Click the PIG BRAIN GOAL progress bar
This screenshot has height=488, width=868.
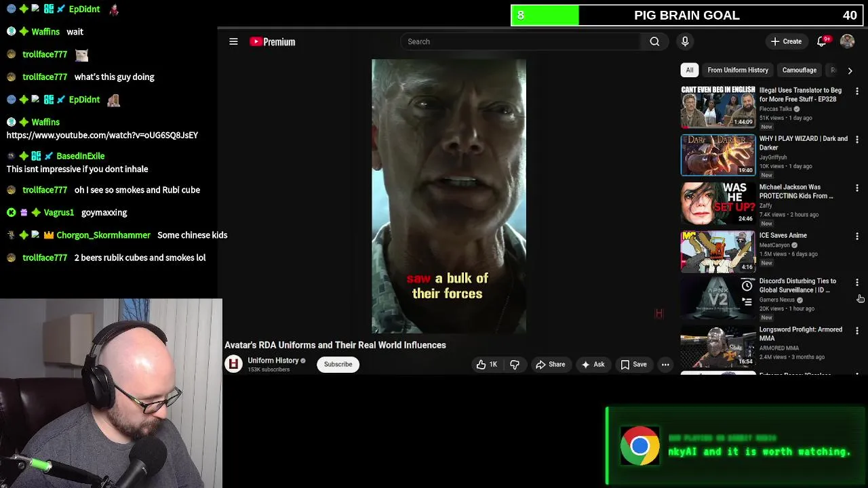pos(686,16)
